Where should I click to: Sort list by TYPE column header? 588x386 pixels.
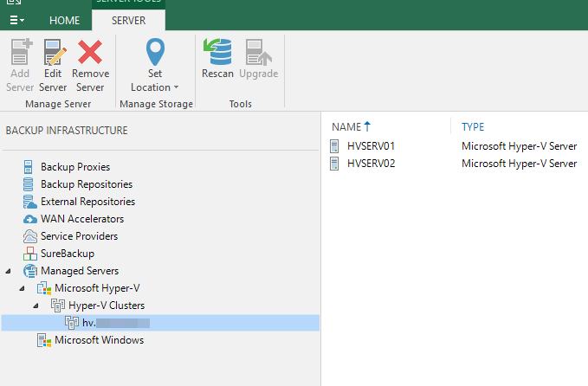(473, 127)
